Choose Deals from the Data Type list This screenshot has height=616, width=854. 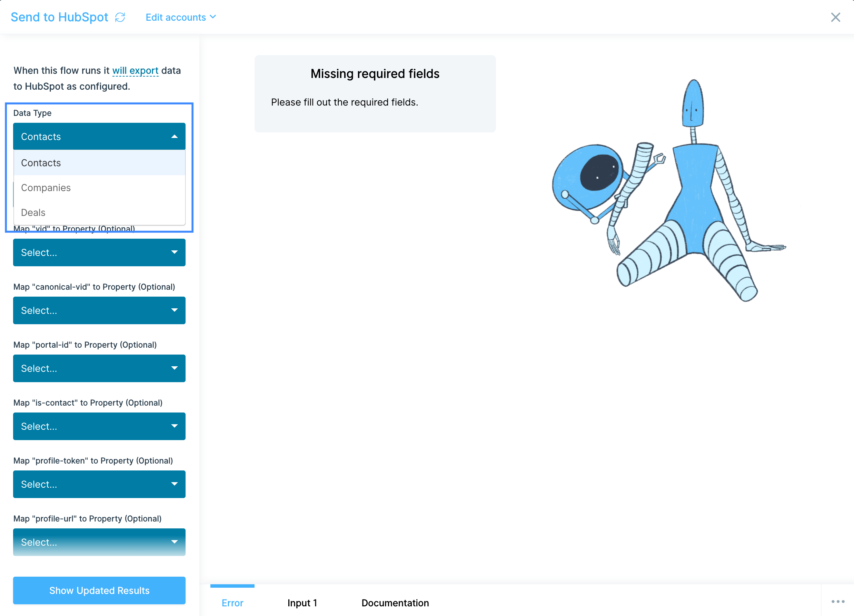[99, 212]
